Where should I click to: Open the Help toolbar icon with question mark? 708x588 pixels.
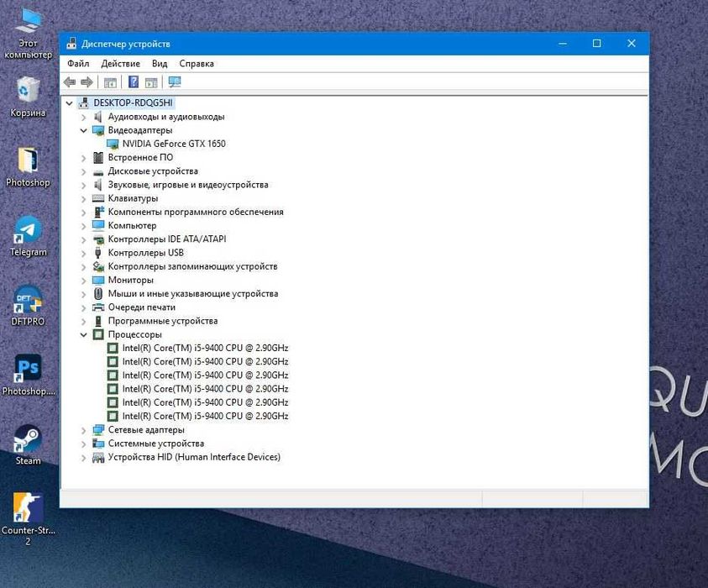click(x=134, y=81)
